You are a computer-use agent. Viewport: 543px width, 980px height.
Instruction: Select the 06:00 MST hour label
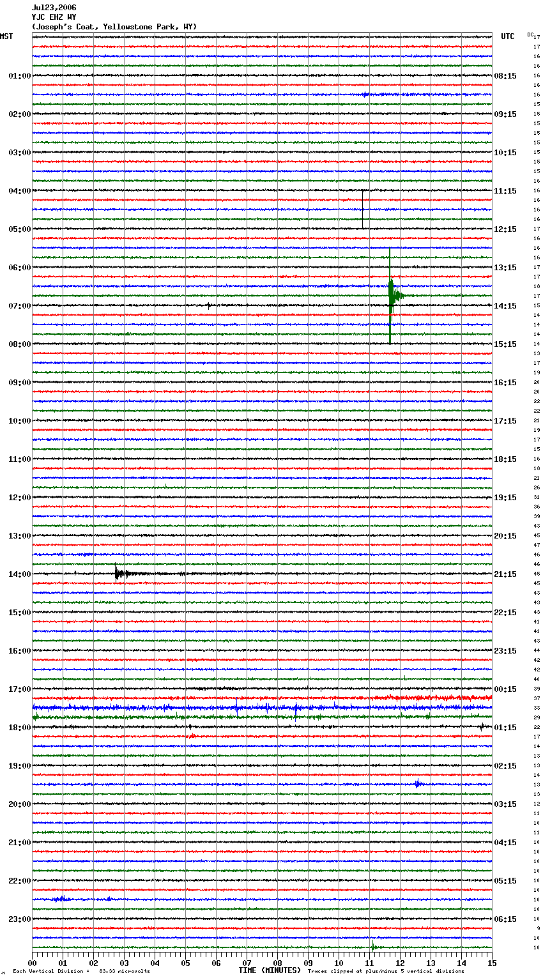pyautogui.click(x=19, y=268)
